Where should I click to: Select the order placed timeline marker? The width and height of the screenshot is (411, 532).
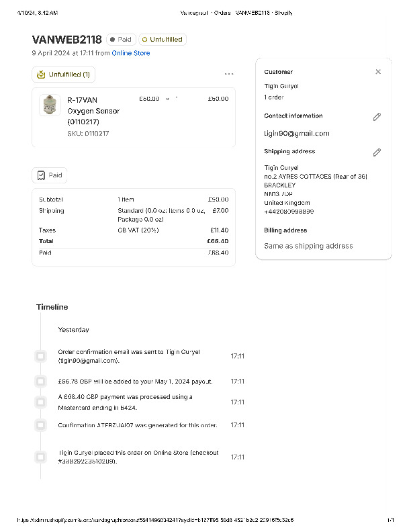pos(41,457)
